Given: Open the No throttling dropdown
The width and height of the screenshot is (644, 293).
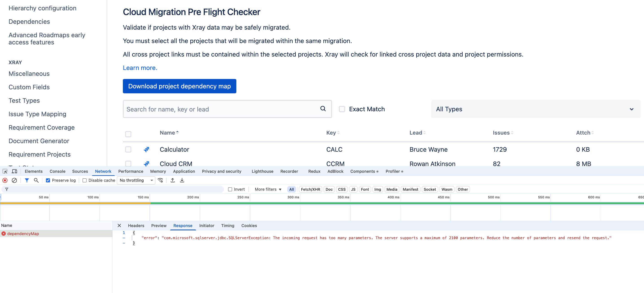Looking at the screenshot, I should [136, 180].
